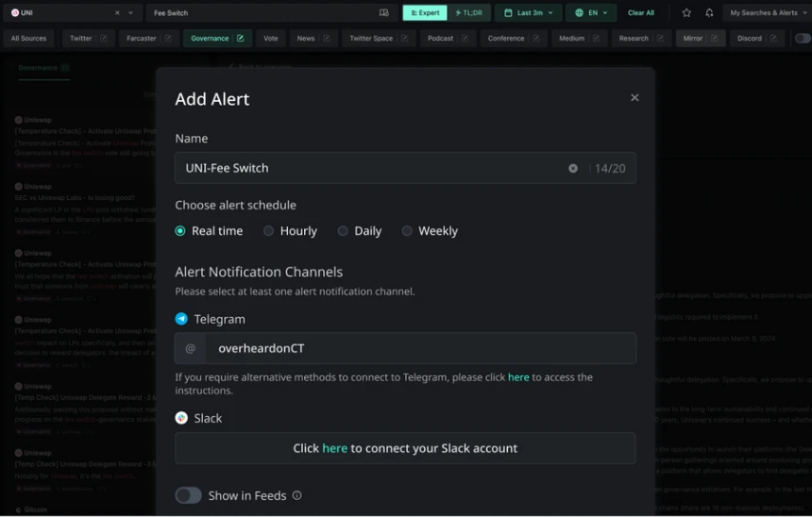
Task: Select Weekly alert schedule
Action: [407, 231]
